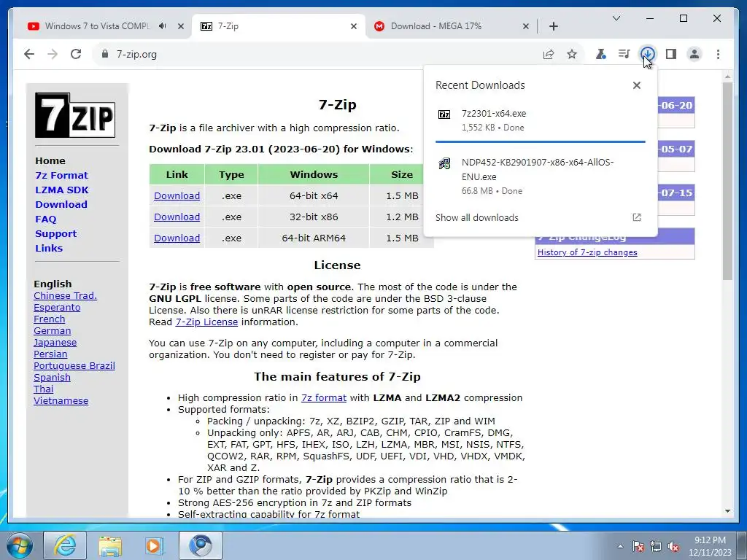The height and width of the screenshot is (560, 747).
Task: Click the NDP452 installer file icon
Action: point(444,164)
